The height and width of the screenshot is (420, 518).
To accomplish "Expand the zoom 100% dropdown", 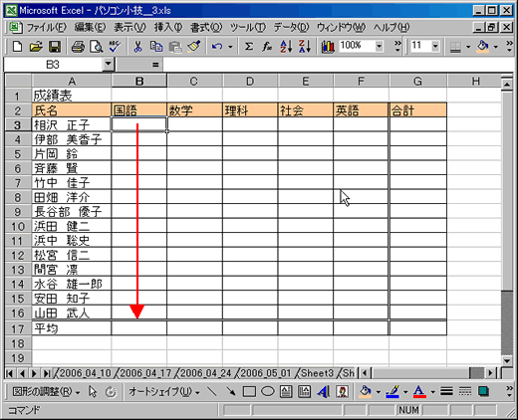I will (x=380, y=46).
